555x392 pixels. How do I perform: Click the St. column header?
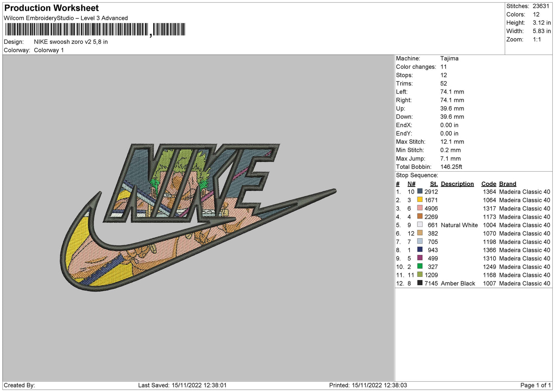click(434, 184)
